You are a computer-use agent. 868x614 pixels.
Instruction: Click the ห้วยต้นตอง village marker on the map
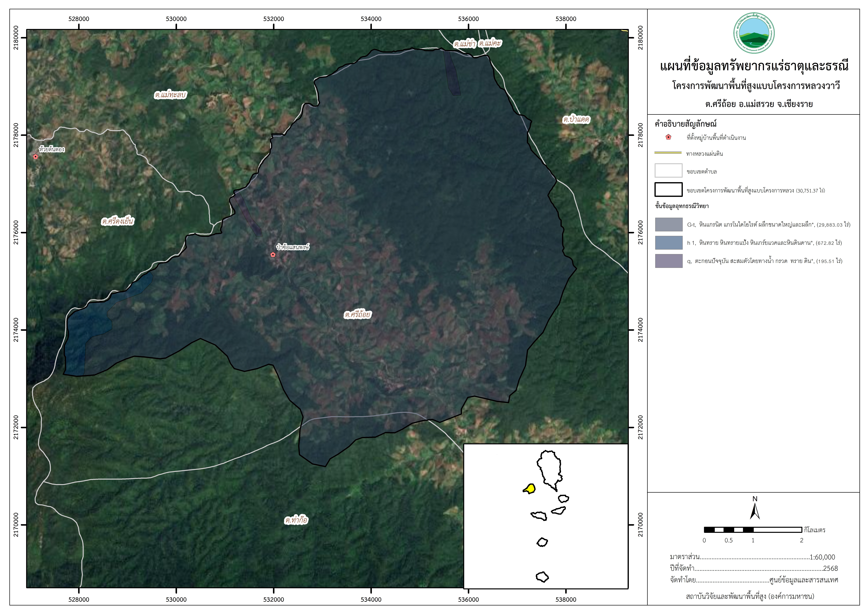click(x=36, y=157)
